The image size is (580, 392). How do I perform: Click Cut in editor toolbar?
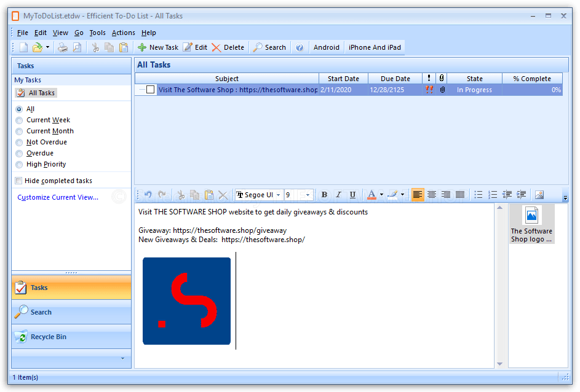click(x=181, y=195)
